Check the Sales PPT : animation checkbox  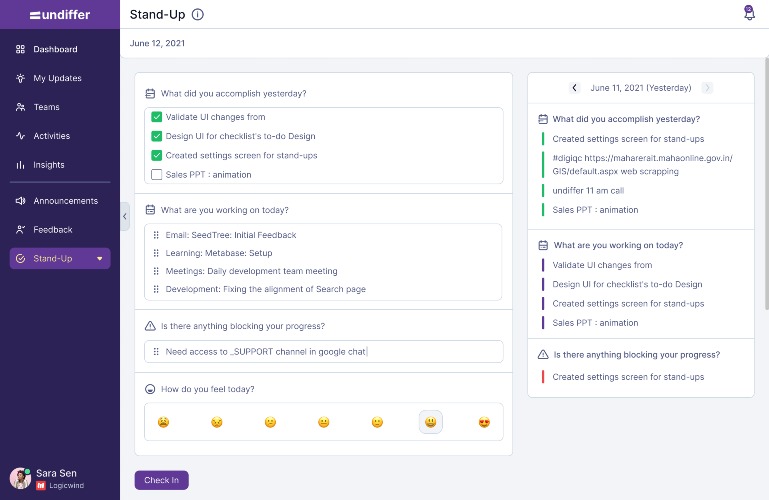pyautogui.click(x=156, y=175)
